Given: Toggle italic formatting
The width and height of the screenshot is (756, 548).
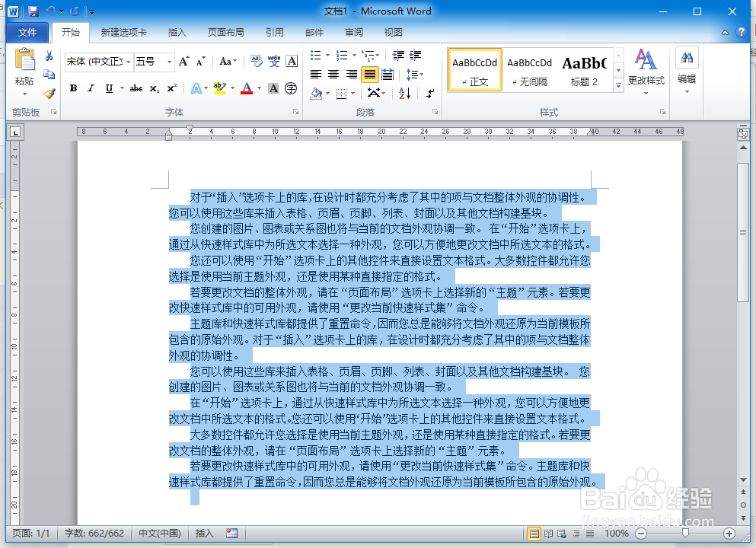Looking at the screenshot, I should (x=91, y=88).
